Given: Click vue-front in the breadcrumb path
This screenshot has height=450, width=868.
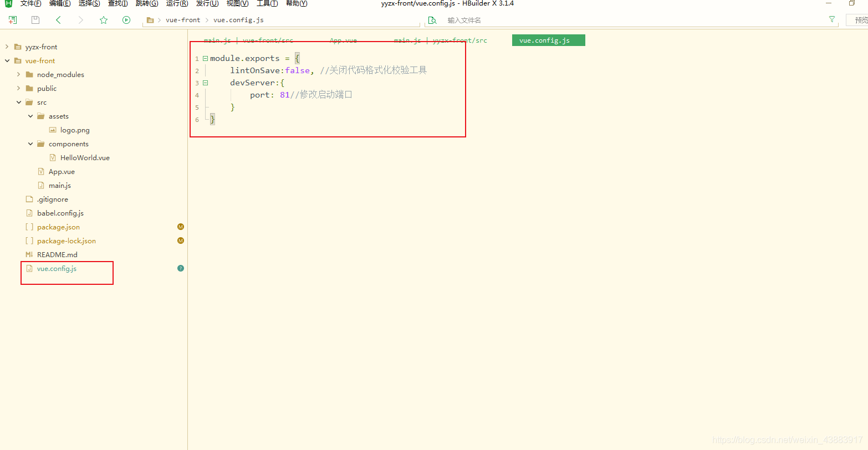Looking at the screenshot, I should click(183, 20).
